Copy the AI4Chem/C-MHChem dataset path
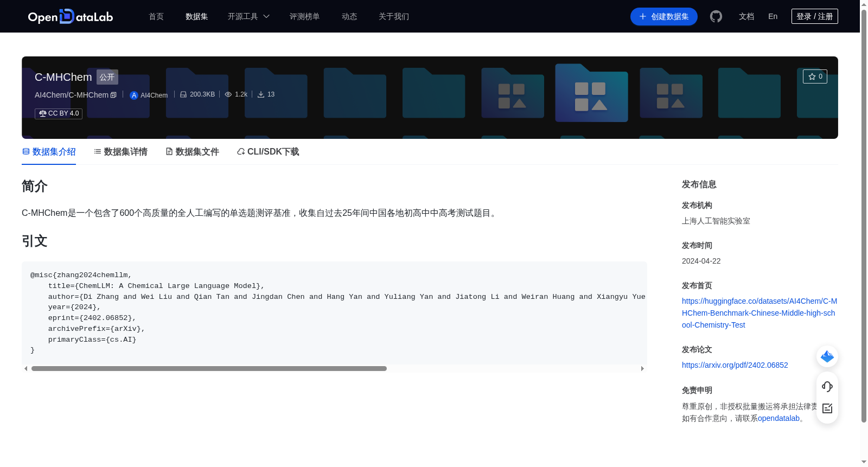Image resolution: width=868 pixels, height=467 pixels. 113,95
